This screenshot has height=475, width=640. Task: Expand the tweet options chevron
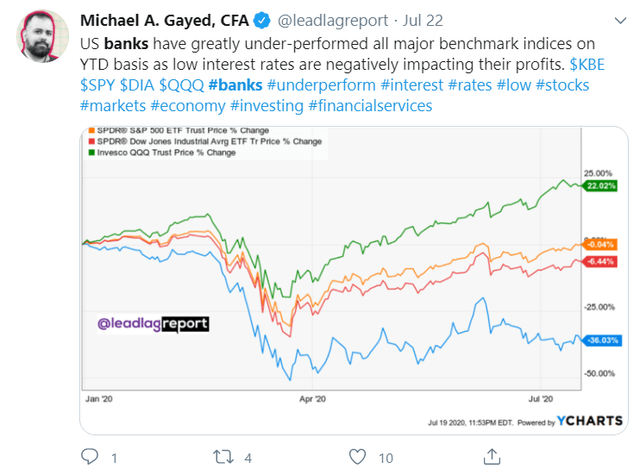pos(620,20)
